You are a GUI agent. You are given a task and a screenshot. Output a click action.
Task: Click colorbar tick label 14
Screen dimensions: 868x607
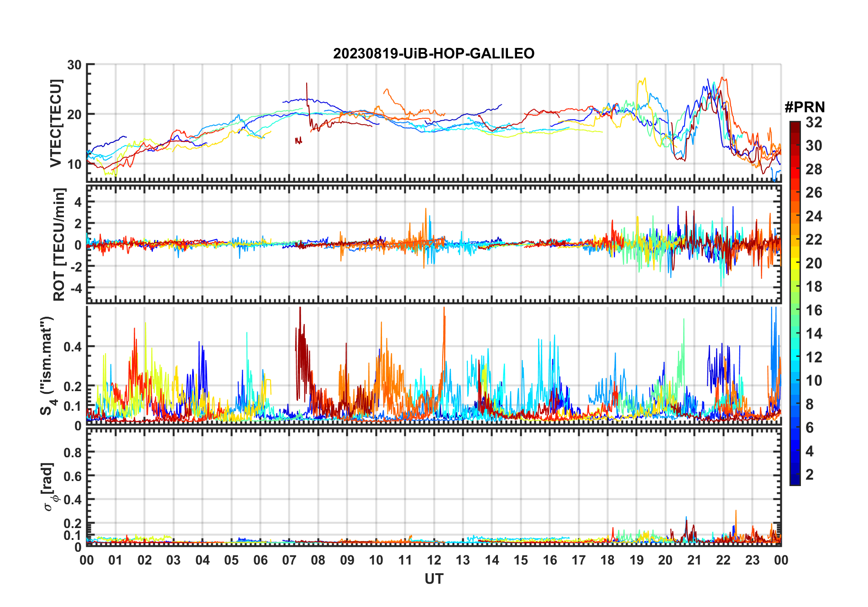[x=814, y=334]
